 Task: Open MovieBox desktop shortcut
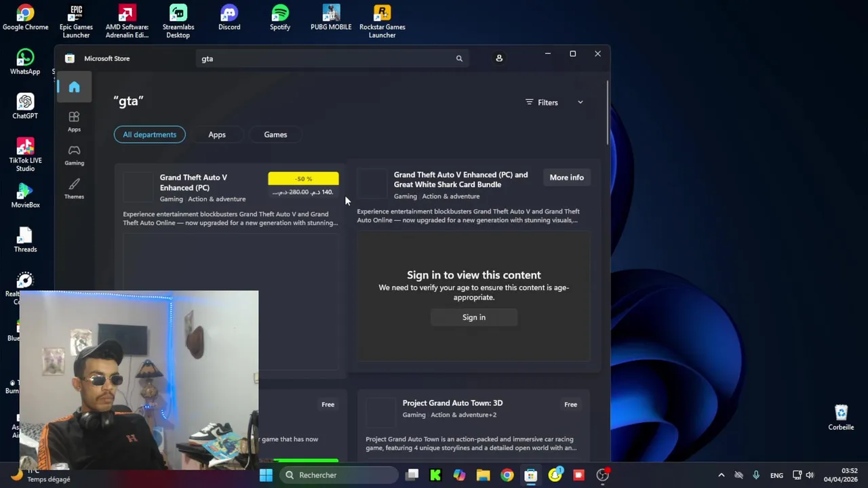pos(25,195)
